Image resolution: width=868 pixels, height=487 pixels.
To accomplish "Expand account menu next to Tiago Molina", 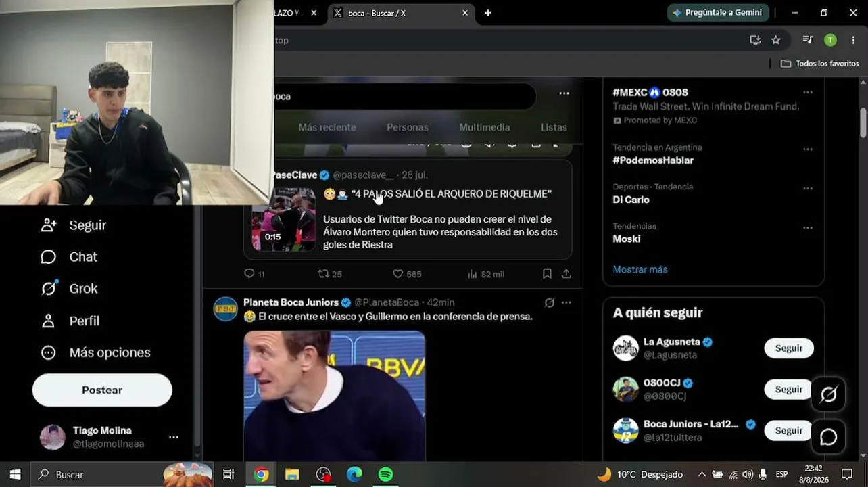I will click(174, 437).
